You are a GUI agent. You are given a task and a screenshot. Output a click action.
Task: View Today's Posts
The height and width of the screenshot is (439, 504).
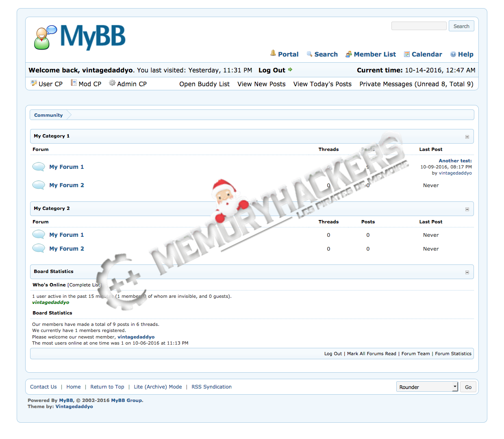coord(322,84)
